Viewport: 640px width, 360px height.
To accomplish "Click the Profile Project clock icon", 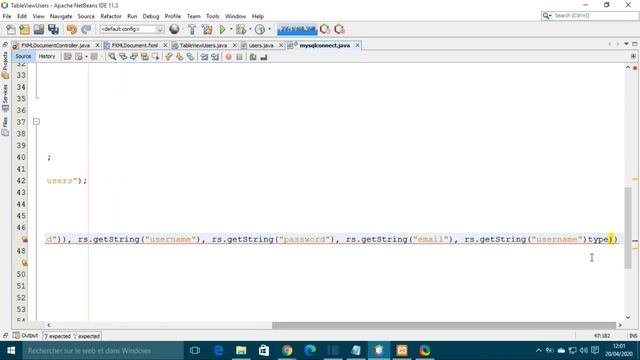I will [260, 29].
